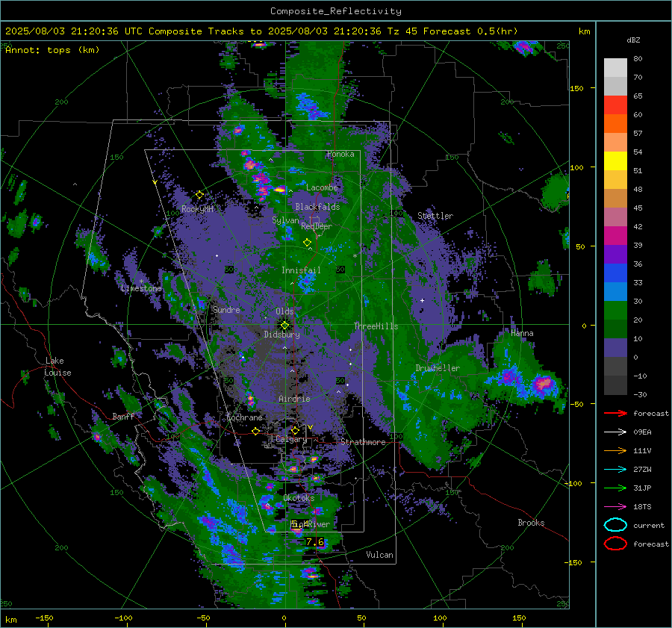Click the 7.6 storm top annotation
The height and width of the screenshot is (628, 672).
(x=314, y=542)
